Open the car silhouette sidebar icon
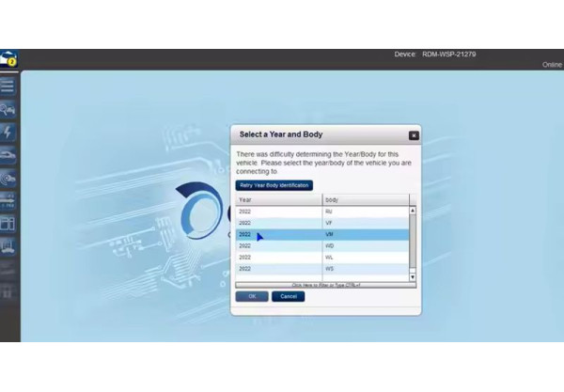This screenshot has height=392, width=564. pyautogui.click(x=8, y=154)
